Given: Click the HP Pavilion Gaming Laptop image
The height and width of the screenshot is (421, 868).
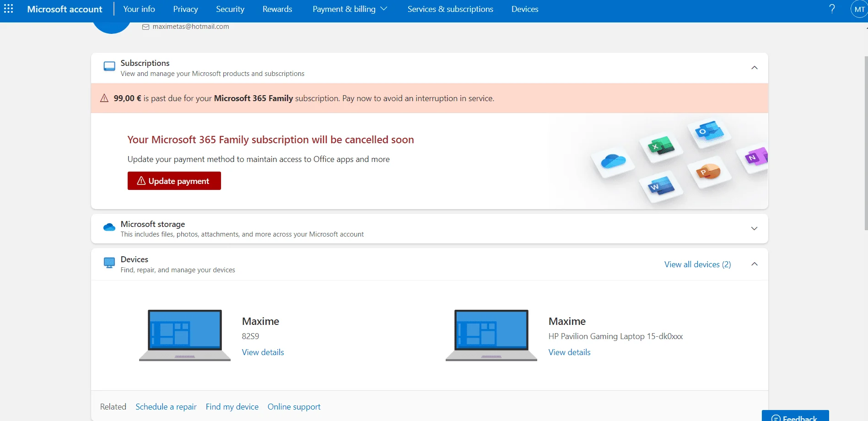Looking at the screenshot, I should 491,335.
